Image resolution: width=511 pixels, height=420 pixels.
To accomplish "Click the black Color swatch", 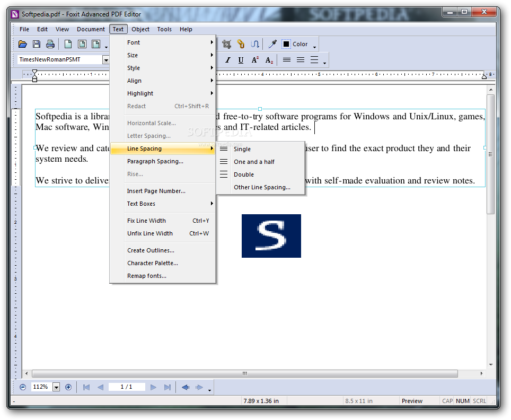I will pos(286,44).
